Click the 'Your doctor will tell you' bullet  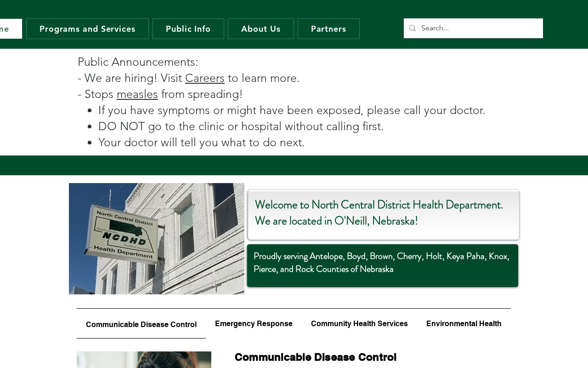click(201, 143)
